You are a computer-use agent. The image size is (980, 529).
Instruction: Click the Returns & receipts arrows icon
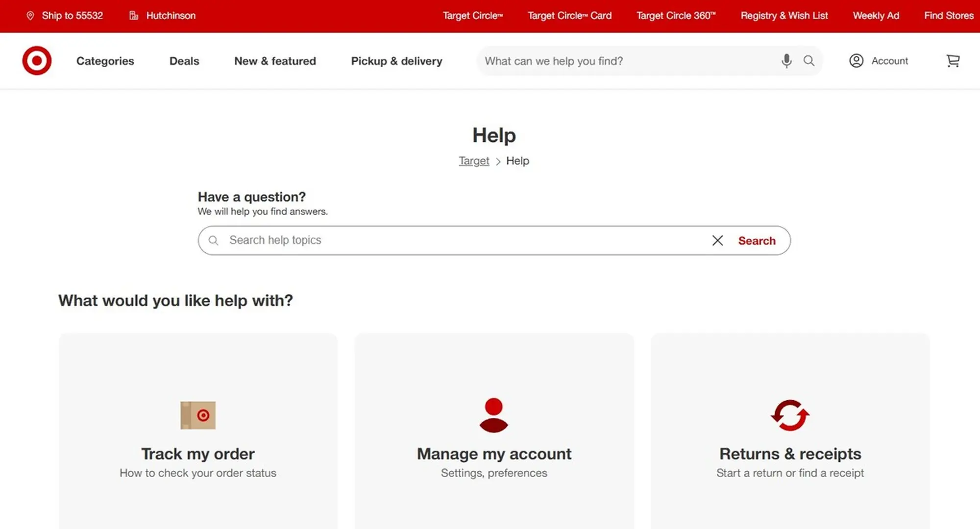(790, 415)
